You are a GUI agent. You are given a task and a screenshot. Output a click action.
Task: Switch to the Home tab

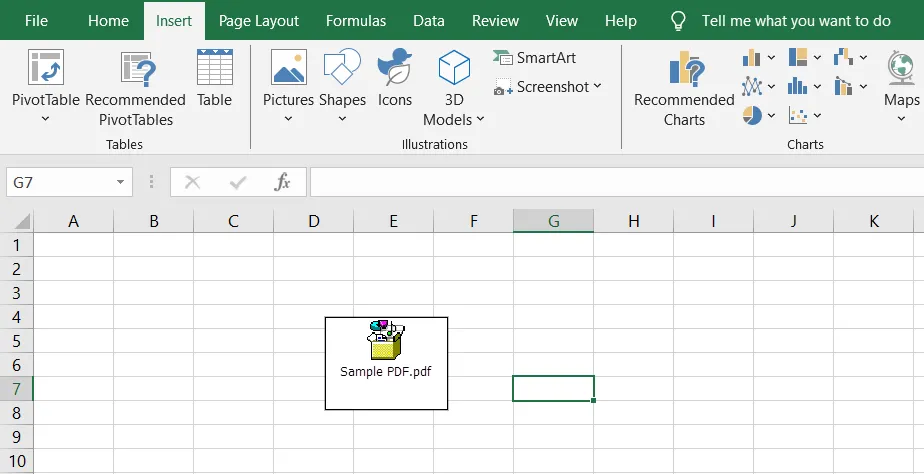tap(108, 21)
